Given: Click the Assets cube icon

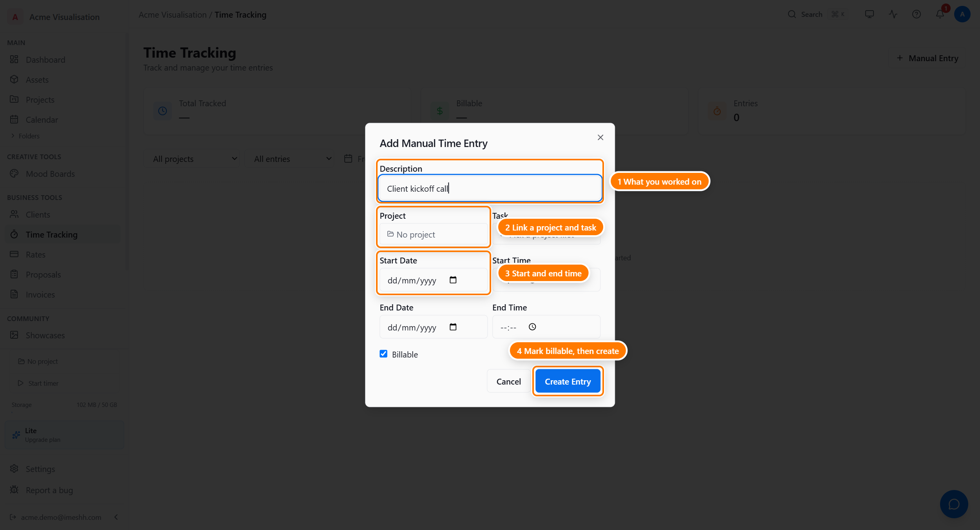Looking at the screenshot, I should 14,79.
